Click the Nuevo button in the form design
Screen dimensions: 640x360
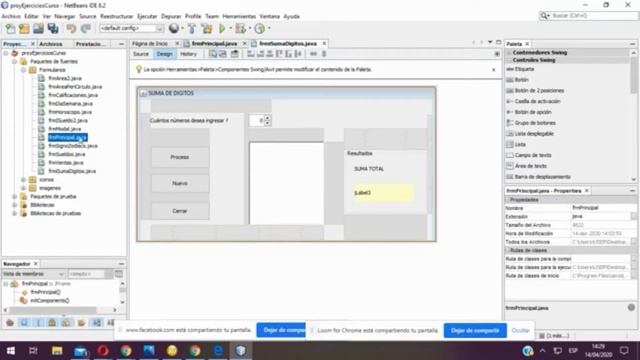pos(180,184)
